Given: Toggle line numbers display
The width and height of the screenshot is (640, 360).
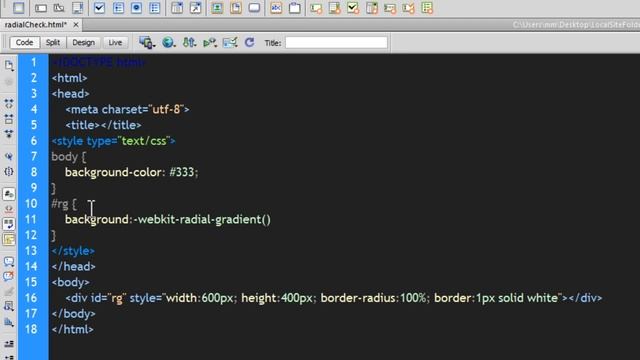Looking at the screenshot, I should coord(9,194).
